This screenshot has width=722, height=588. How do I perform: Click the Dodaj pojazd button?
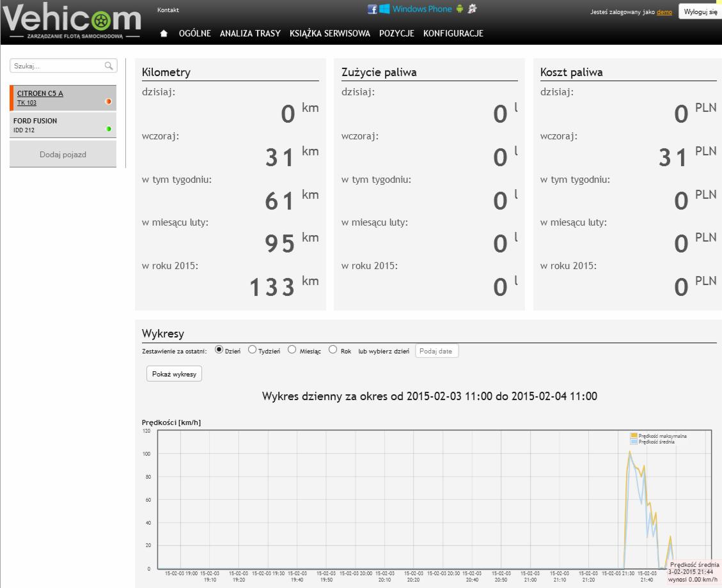[x=63, y=154]
